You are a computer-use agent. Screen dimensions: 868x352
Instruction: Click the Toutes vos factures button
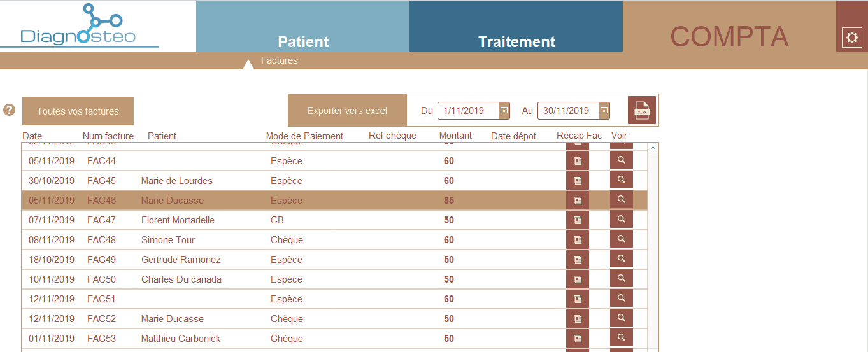[78, 111]
